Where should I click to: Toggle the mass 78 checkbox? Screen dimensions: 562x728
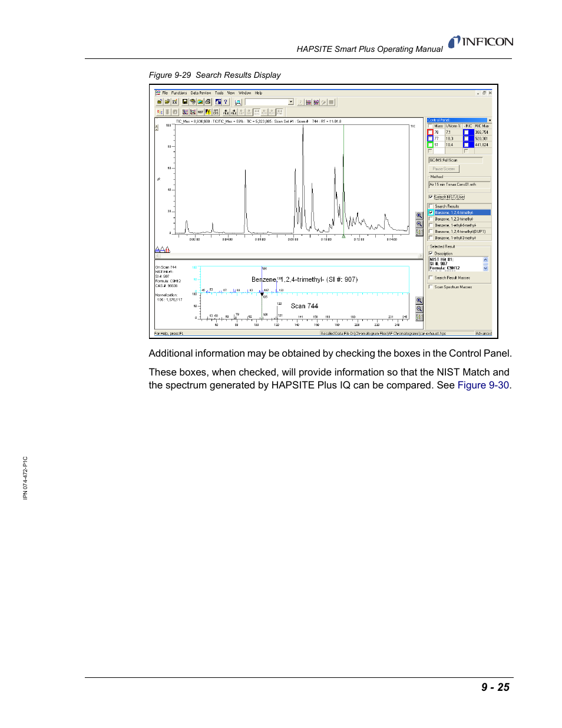pyautogui.click(x=430, y=132)
